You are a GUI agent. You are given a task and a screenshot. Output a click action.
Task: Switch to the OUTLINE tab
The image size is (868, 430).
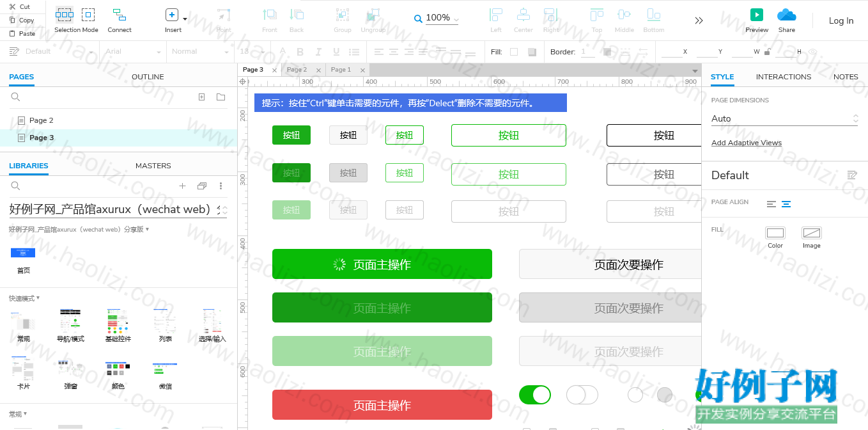[x=148, y=77]
